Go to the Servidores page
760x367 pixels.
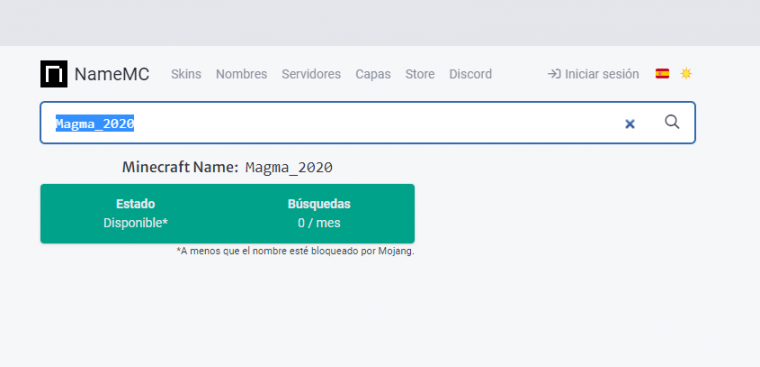tap(311, 74)
